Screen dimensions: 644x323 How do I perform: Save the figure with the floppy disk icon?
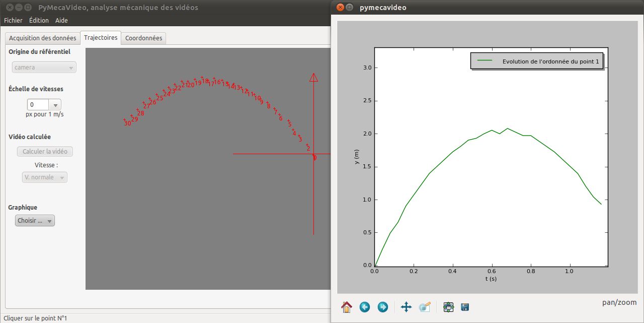coord(465,307)
